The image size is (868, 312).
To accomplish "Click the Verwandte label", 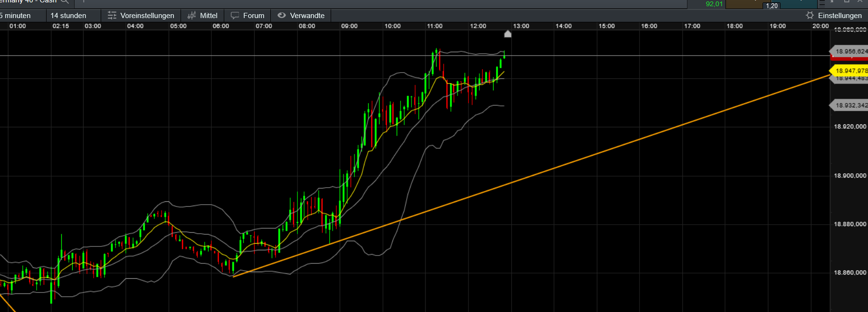I will 307,16.
